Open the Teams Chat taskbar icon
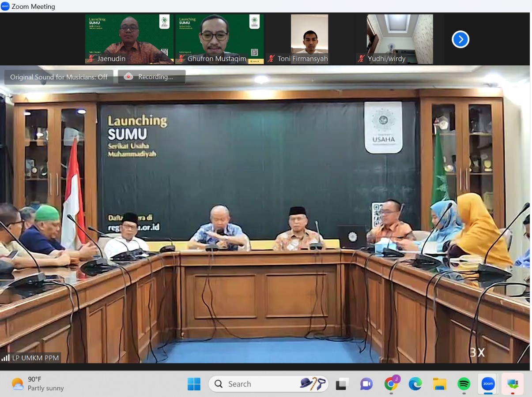Image resolution: width=532 pixels, height=397 pixels. pos(366,384)
